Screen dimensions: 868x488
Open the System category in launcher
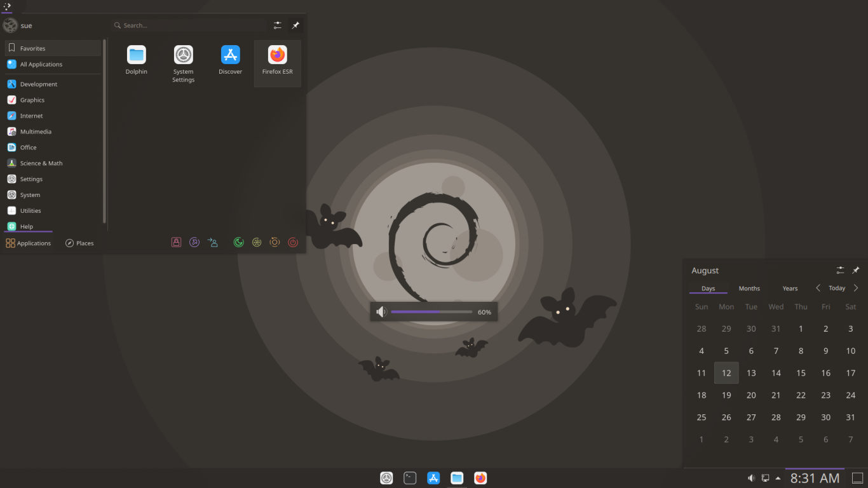(53, 195)
